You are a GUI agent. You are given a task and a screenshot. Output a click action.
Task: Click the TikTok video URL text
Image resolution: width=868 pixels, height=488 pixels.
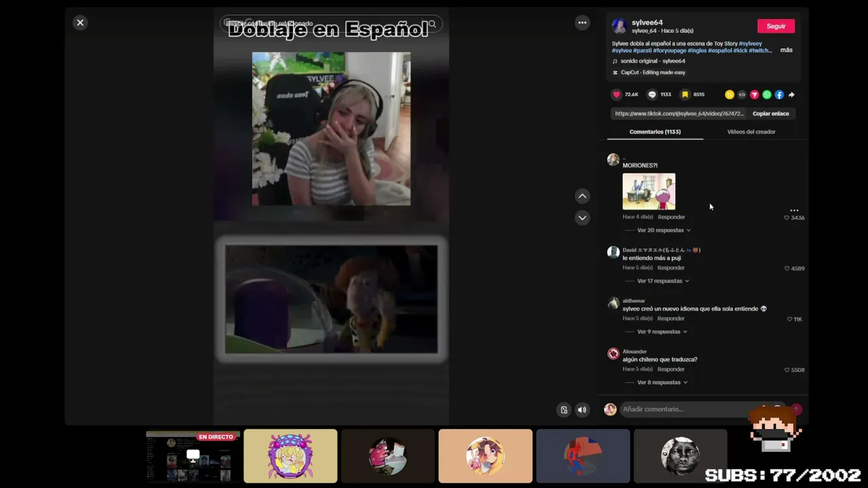click(679, 114)
